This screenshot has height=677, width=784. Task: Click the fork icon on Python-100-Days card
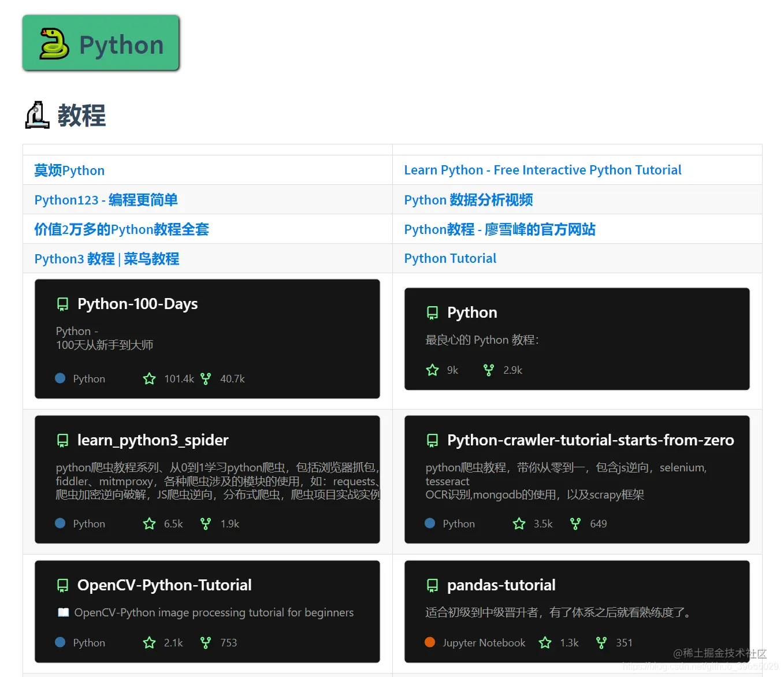205,379
